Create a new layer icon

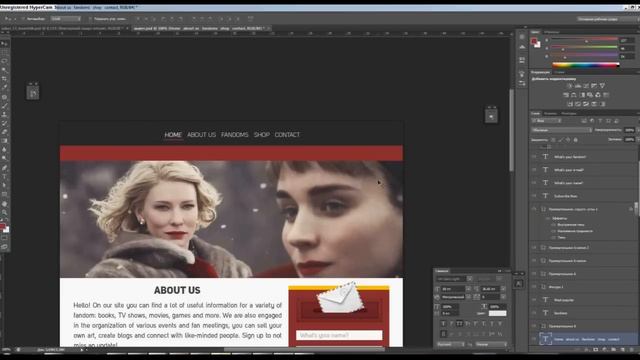click(622, 350)
